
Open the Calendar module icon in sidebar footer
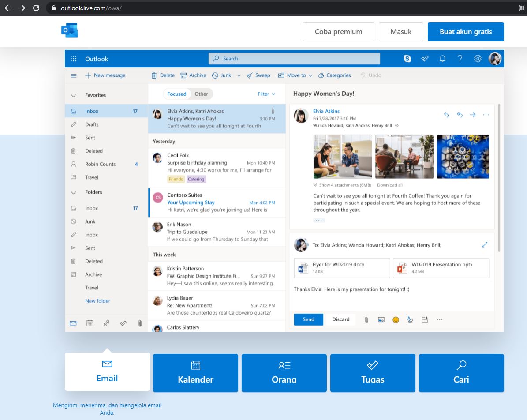90,323
